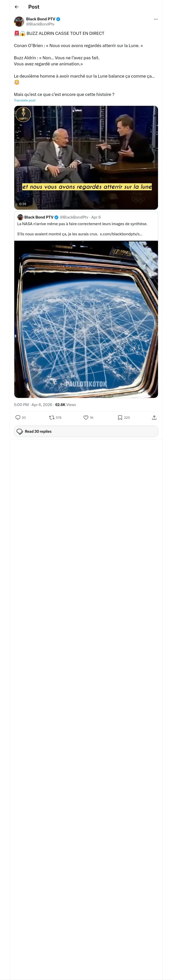Open the Earth window contrails image
The width and height of the screenshot is (172, 980).
[86, 319]
